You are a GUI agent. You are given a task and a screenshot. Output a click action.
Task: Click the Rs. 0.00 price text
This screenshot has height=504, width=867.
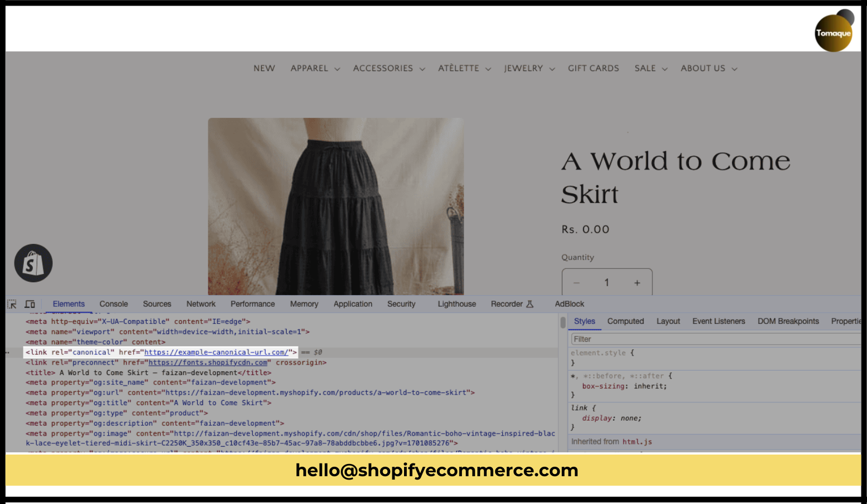585,229
